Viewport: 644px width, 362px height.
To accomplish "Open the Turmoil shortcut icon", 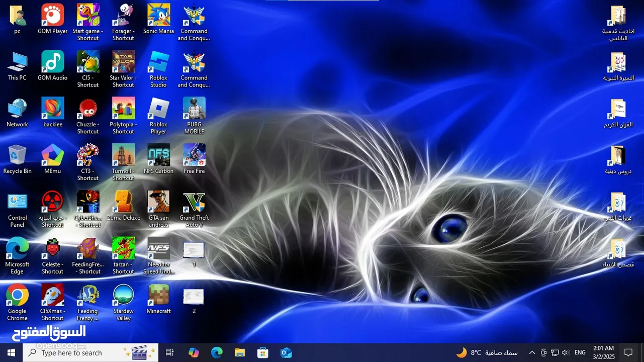I will pos(123,163).
